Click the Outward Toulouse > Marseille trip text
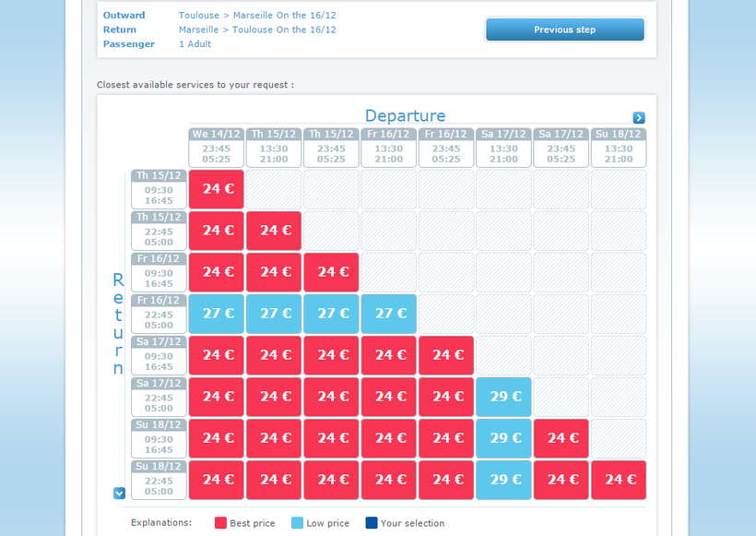756x536 pixels. [256, 16]
